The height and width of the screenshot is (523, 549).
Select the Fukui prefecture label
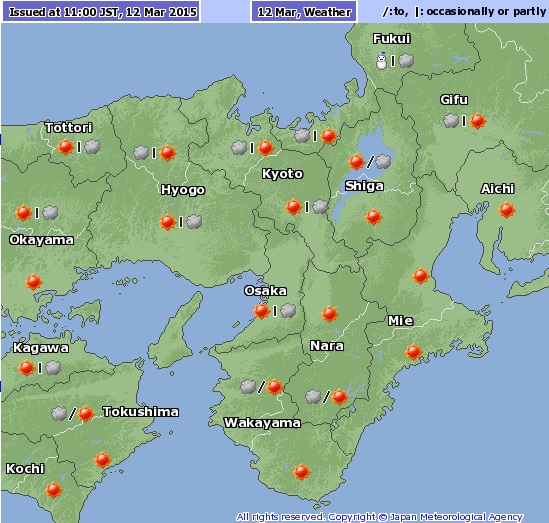(x=391, y=39)
